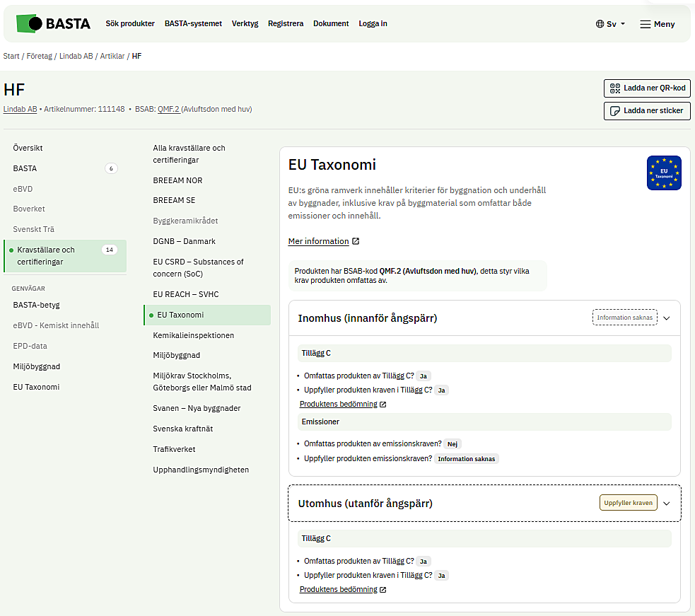The width and height of the screenshot is (695, 616).
Task: Open EU Taxonomi shortcut under Genvägar
Action: point(36,387)
